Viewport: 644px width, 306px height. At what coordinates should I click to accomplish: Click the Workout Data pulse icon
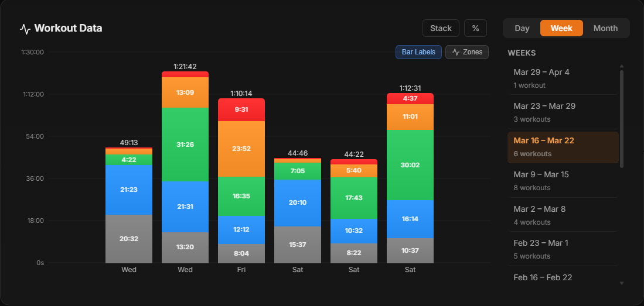(x=25, y=29)
